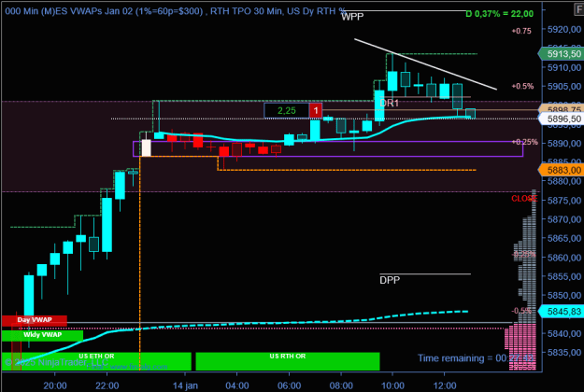Select the white 5896,50 current price tag
Screen dimensions: 584x392
click(x=561, y=119)
